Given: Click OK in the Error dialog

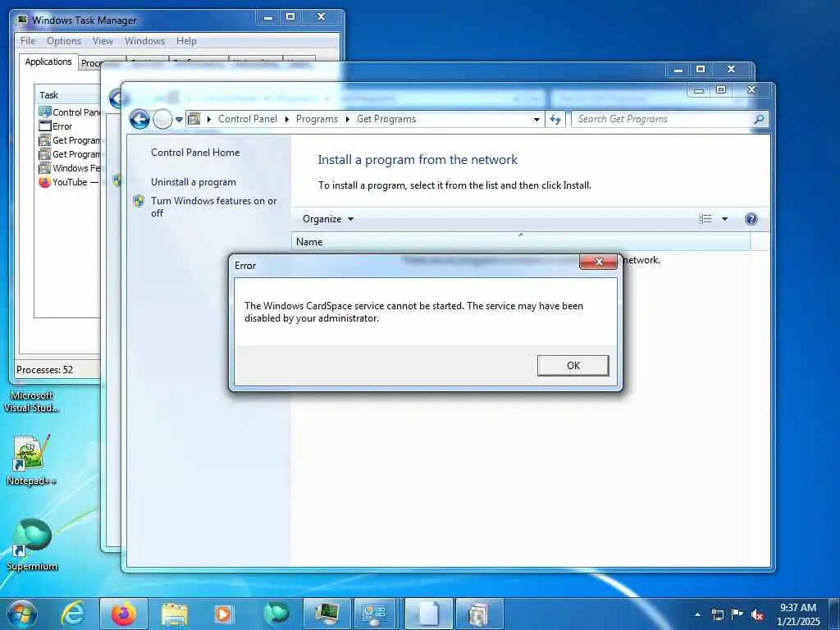Looking at the screenshot, I should pyautogui.click(x=573, y=365).
